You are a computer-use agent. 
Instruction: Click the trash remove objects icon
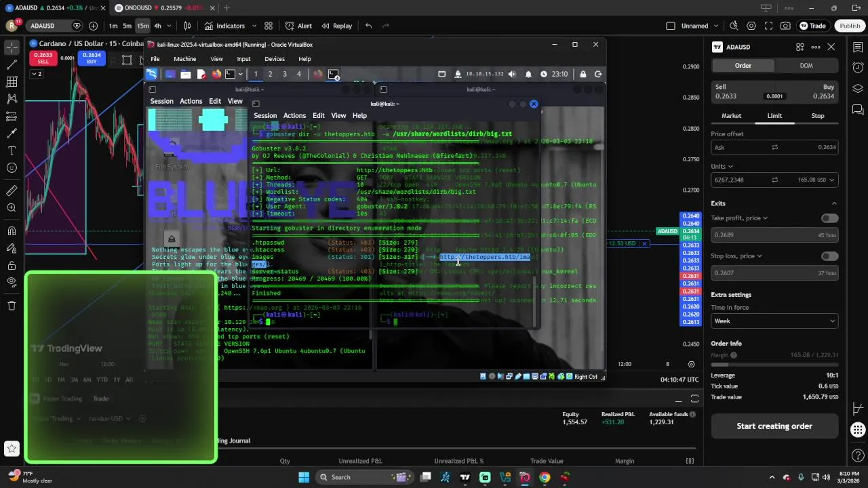[x=12, y=306]
